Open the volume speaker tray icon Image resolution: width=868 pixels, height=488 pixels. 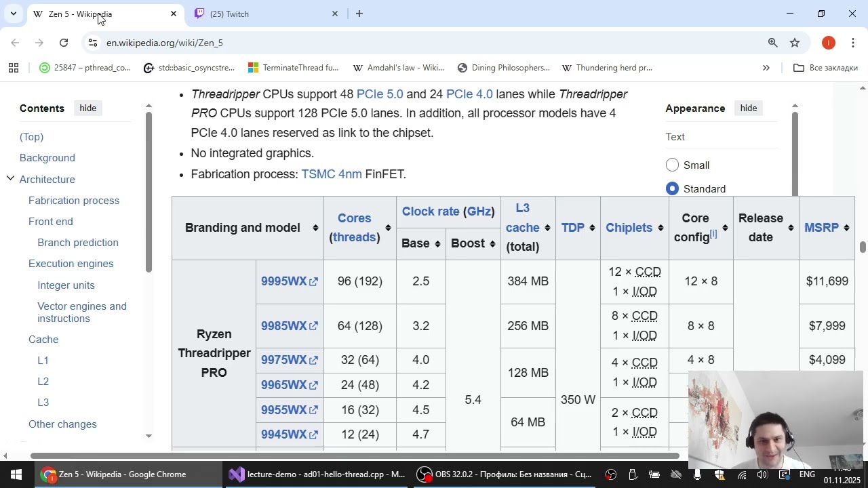pos(762,474)
